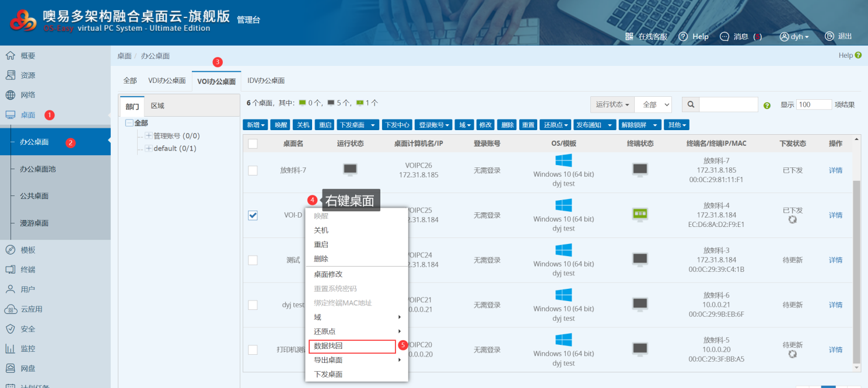Check the checkbox for 放射科-7 desktop
This screenshot has width=868, height=388.
click(253, 170)
